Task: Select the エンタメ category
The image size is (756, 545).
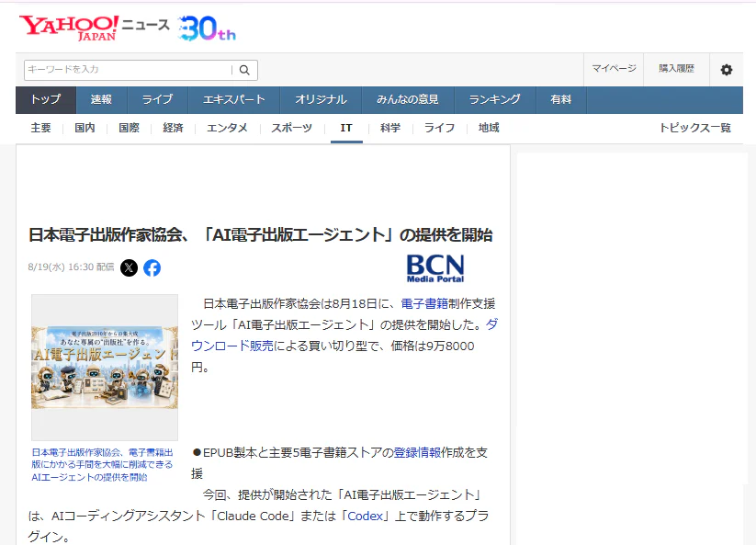Action: 227,128
